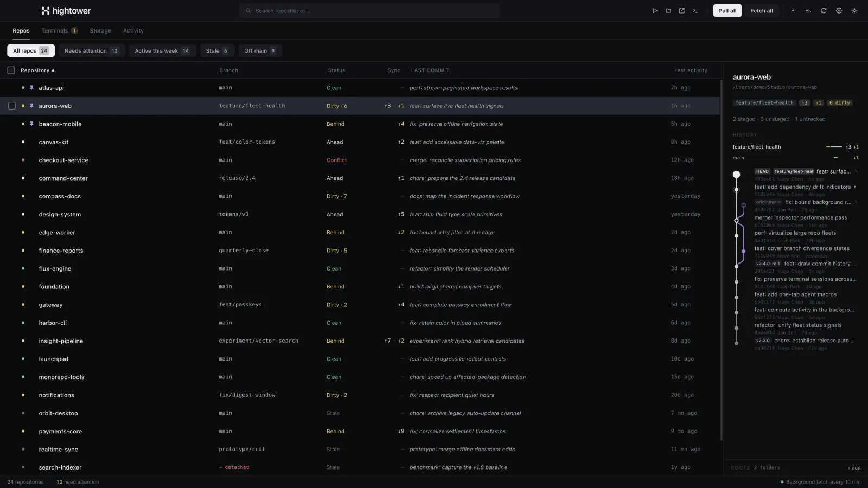Filter the list to Stale repos
Screen dimensions: 868x488
[x=217, y=51]
